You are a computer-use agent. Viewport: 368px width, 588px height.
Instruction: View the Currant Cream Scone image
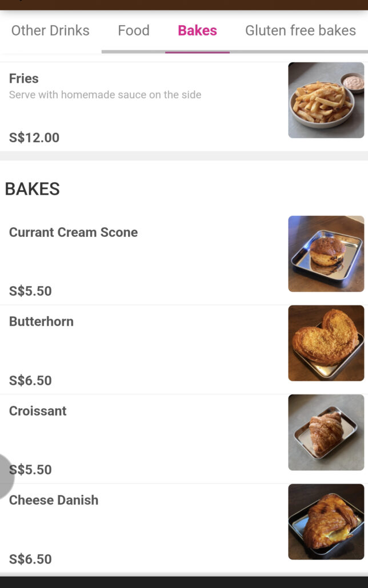pos(326,253)
